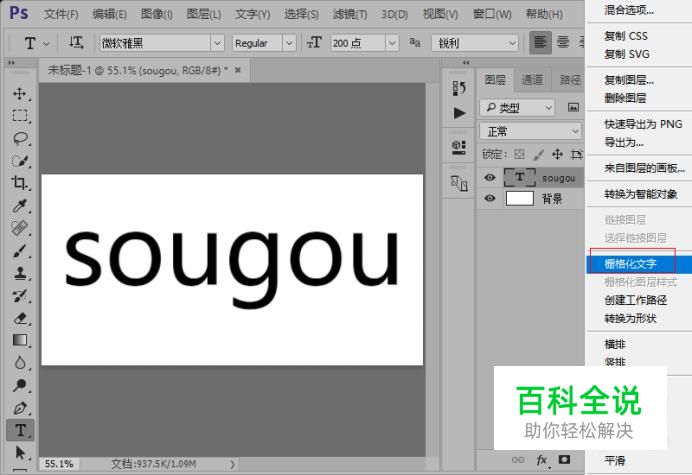The image size is (692, 475).
Task: Expand the toolbox double-arrow
Action: [12, 63]
